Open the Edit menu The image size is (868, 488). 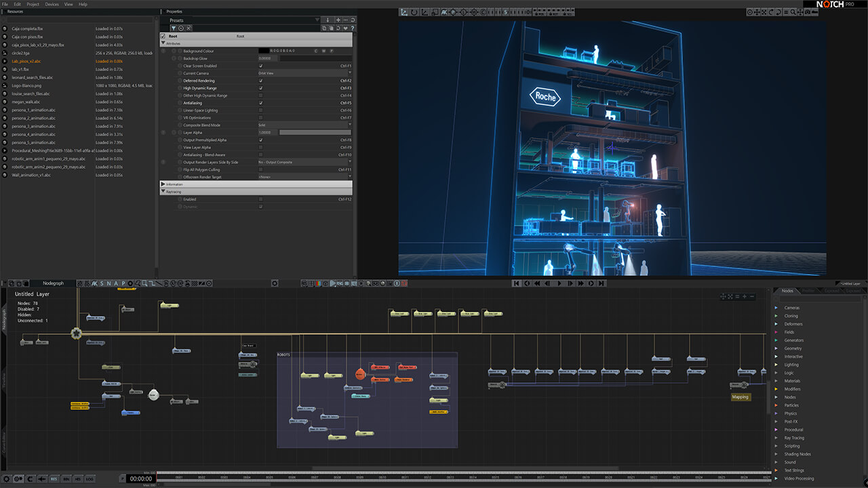17,4
